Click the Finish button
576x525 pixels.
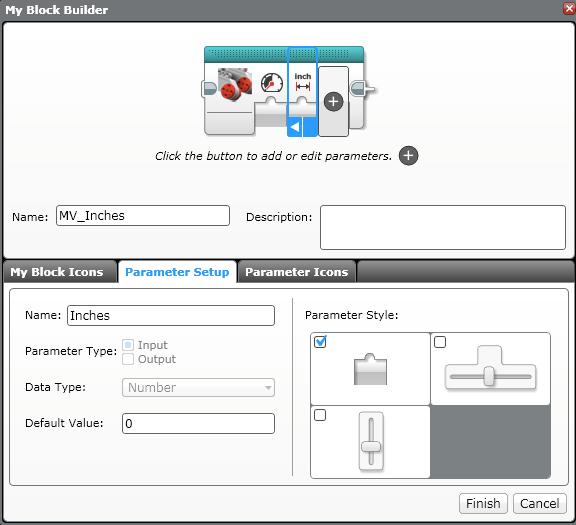(483, 503)
